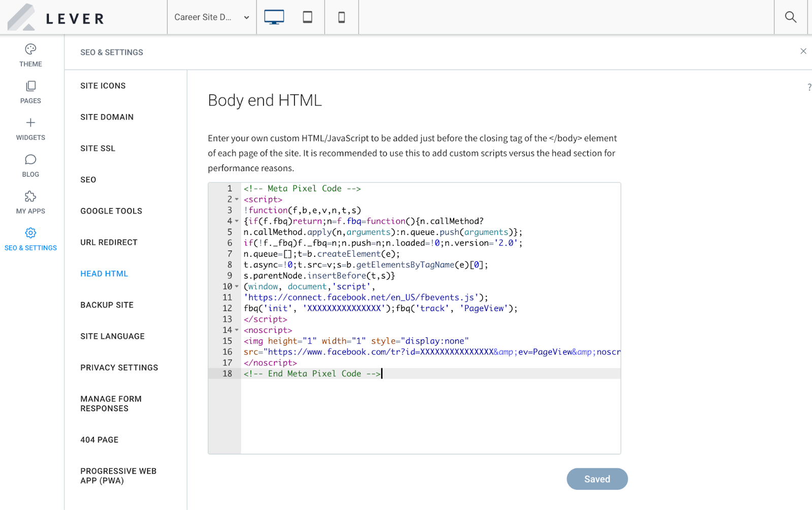Switch to tablet preview mode
This screenshot has width=812, height=510.
click(308, 17)
